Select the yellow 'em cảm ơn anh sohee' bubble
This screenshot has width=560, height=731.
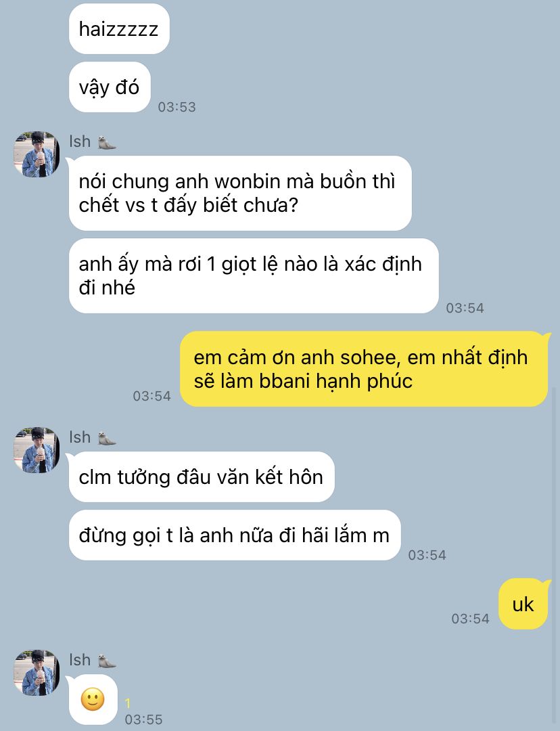[x=364, y=369]
